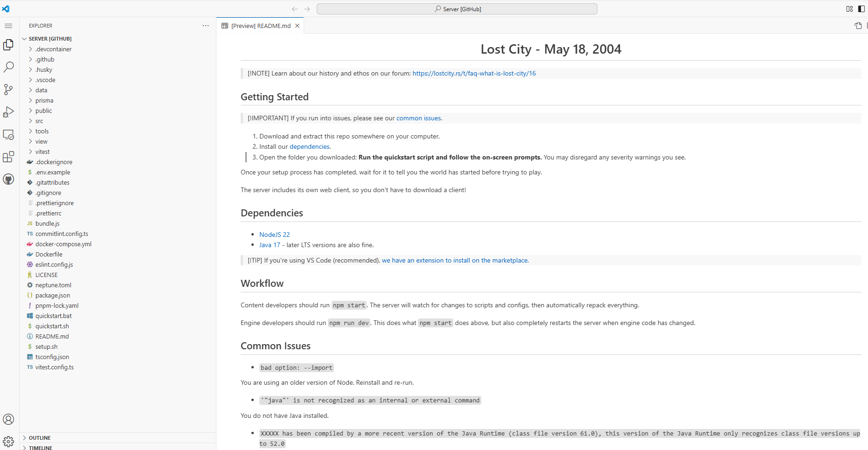Viewport: 868px width, 450px height.
Task: Open the .env.example file
Action: [x=118, y=172]
